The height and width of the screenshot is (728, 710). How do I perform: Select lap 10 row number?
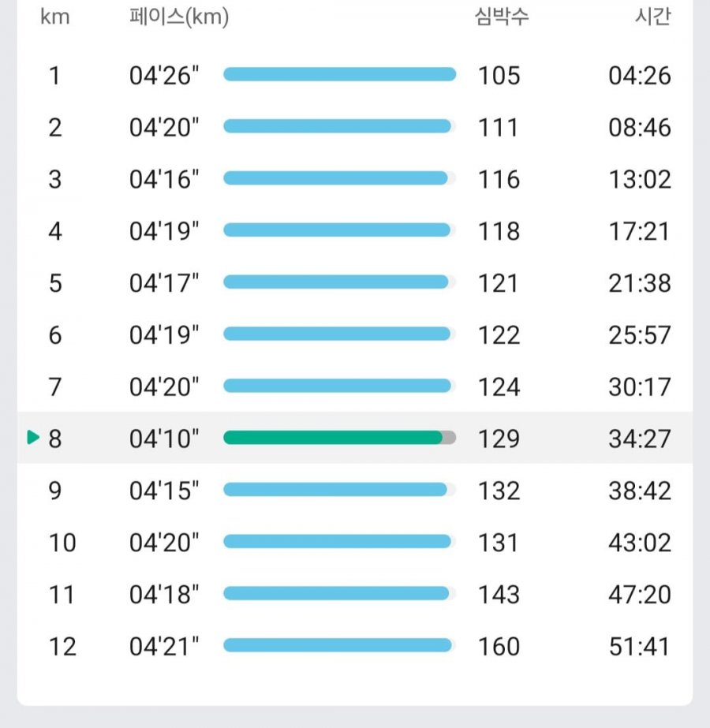(x=62, y=543)
